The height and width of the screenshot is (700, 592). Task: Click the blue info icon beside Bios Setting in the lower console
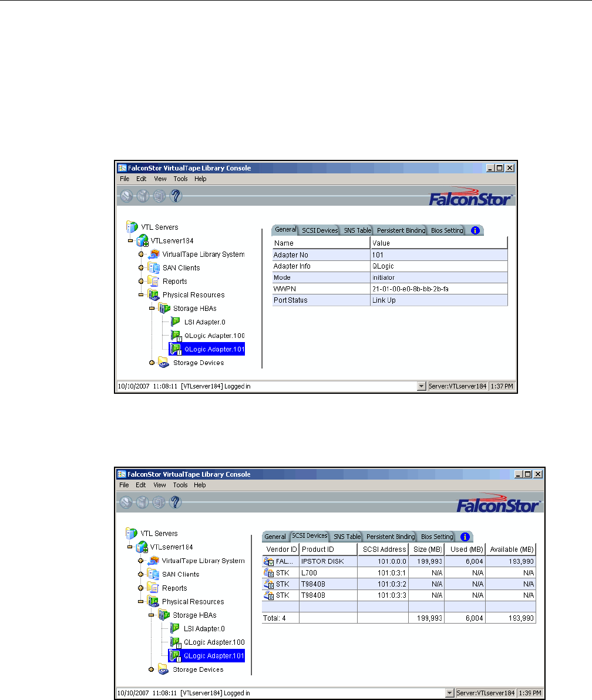click(465, 537)
